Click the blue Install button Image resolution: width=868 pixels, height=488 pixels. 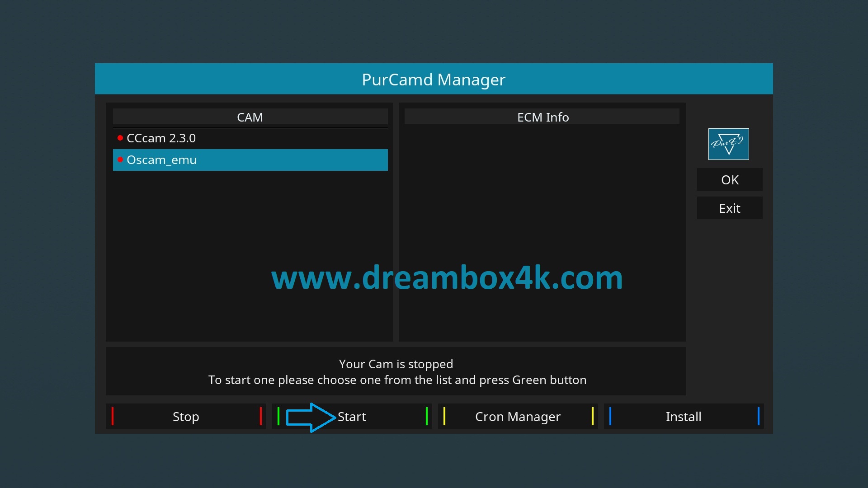coord(684,416)
